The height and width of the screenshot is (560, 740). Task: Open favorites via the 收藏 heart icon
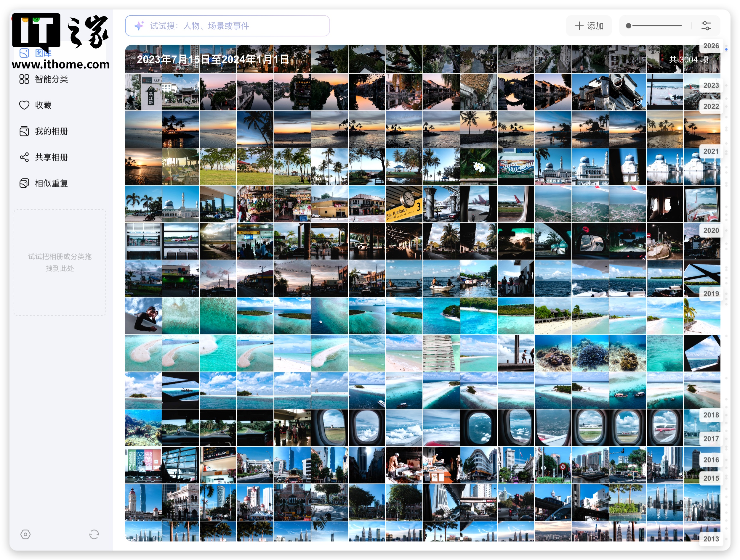click(x=24, y=105)
